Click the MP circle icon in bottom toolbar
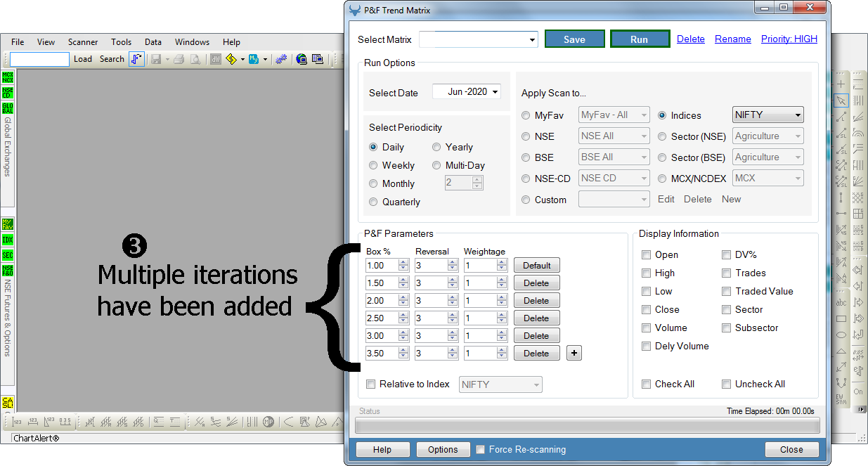 [x=268, y=422]
